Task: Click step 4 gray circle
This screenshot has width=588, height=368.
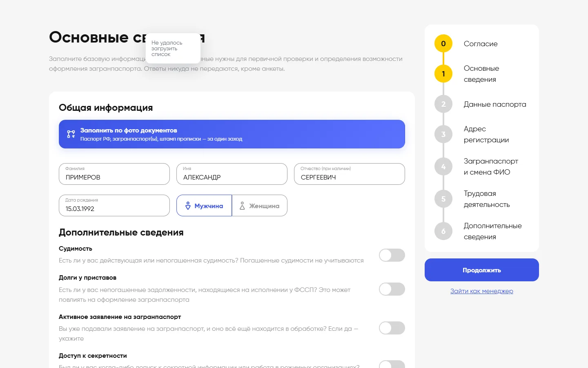Action: (x=443, y=167)
